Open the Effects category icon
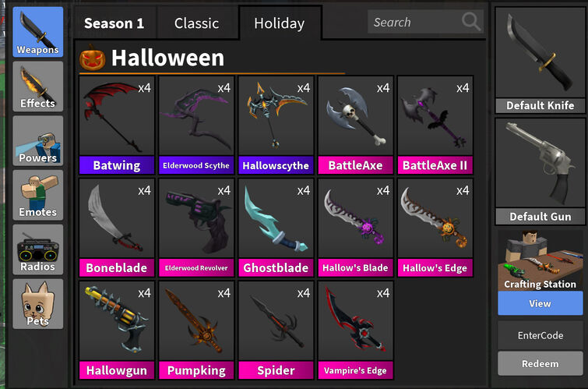Image resolution: width=588 pixels, height=389 pixels. coord(38,87)
